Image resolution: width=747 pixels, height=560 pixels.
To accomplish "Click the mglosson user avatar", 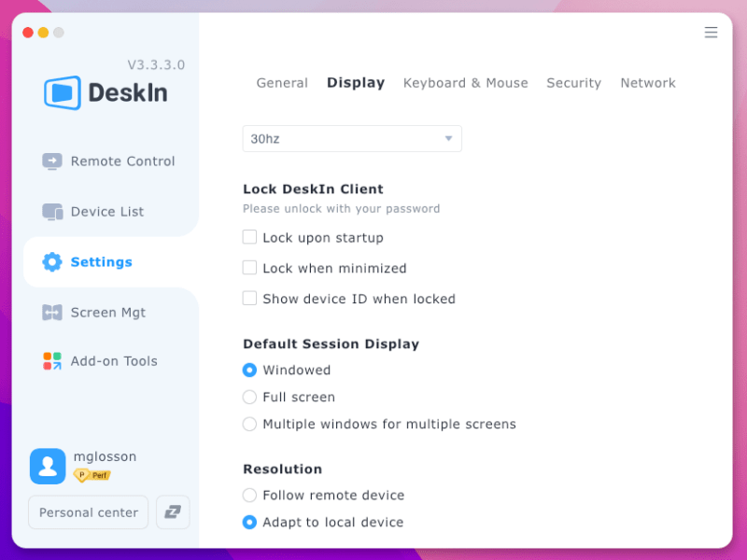I will [48, 466].
